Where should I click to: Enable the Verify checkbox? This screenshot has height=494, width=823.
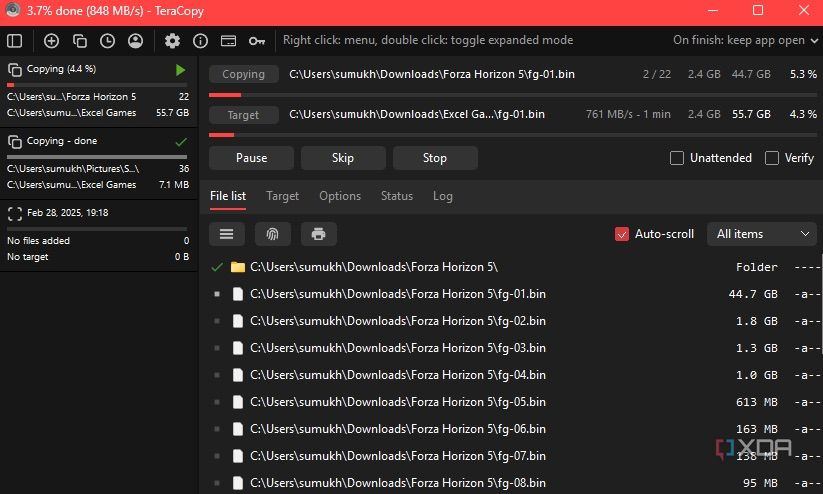(772, 158)
